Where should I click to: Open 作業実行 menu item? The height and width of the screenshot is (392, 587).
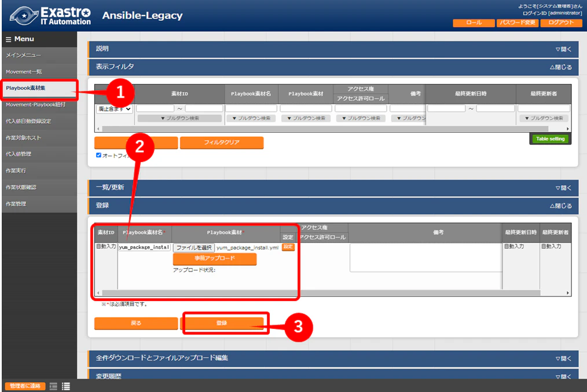tap(39, 171)
